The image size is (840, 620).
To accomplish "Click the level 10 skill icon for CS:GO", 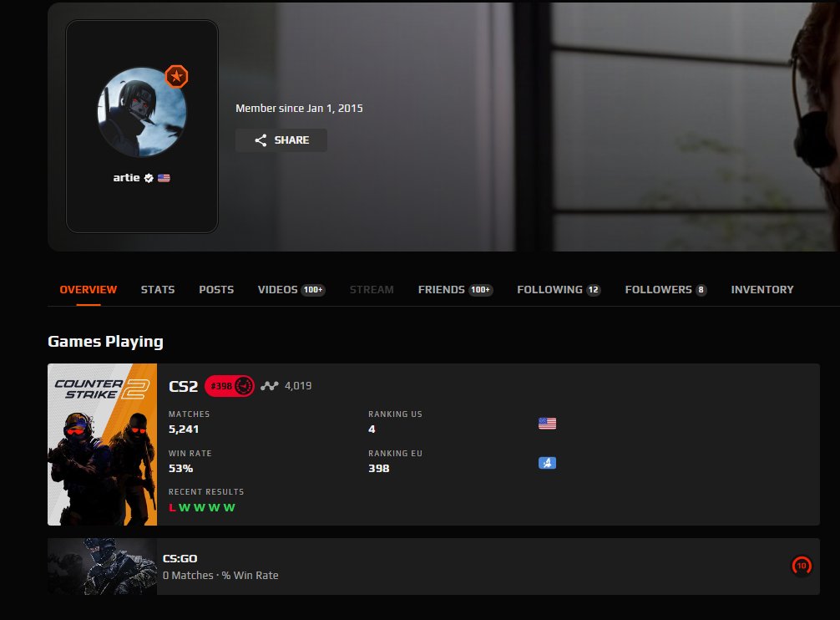I will 802,566.
